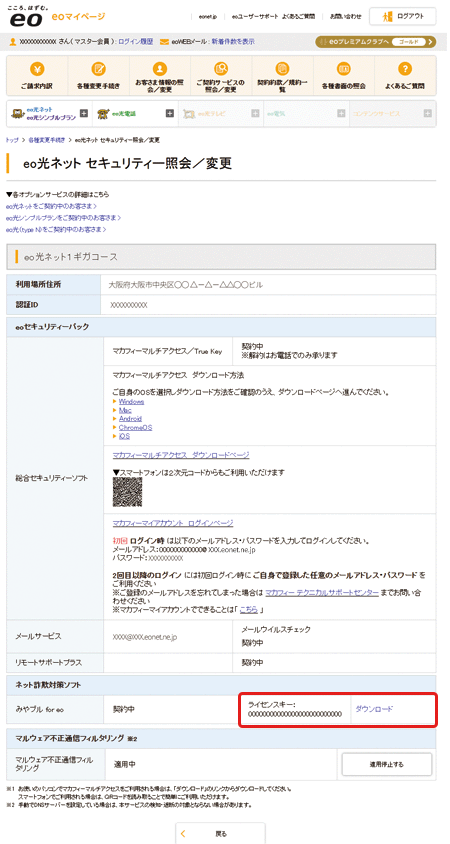The image size is (450, 844).
Task: Expand the eo光テレビ plus icon
Action: click(256, 113)
